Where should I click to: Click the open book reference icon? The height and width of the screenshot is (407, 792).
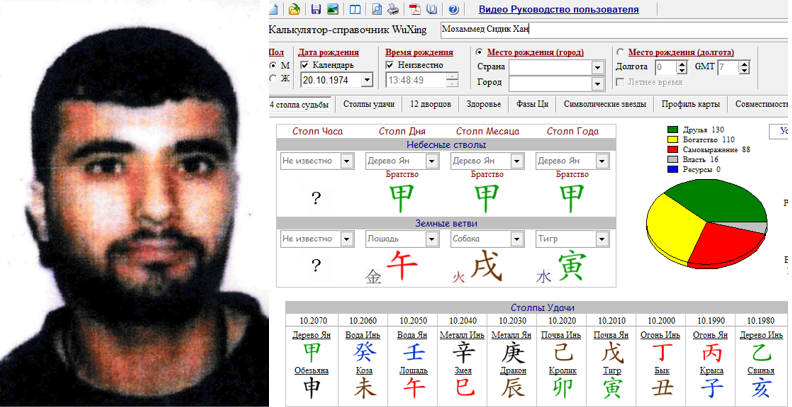(x=431, y=9)
